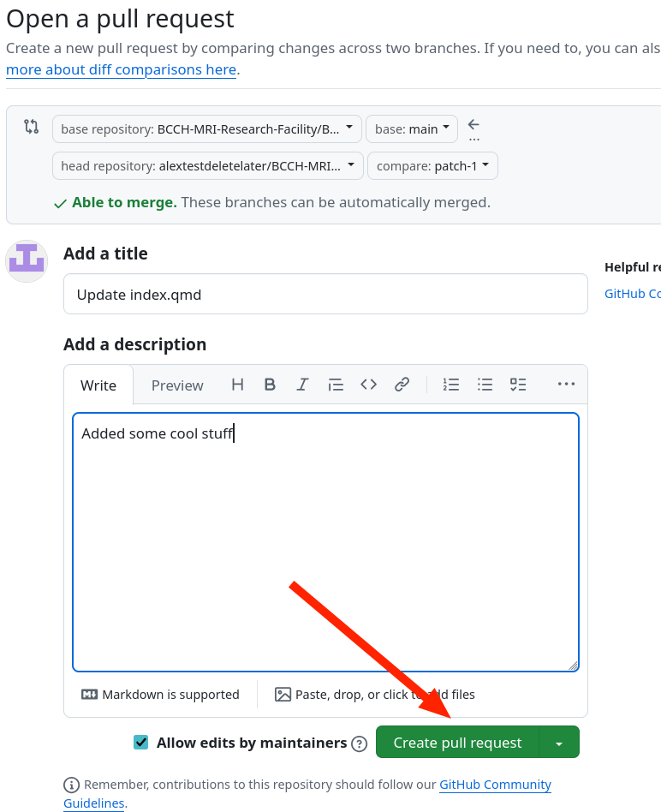
Task: Open the base repository dropdown
Action: point(207,129)
